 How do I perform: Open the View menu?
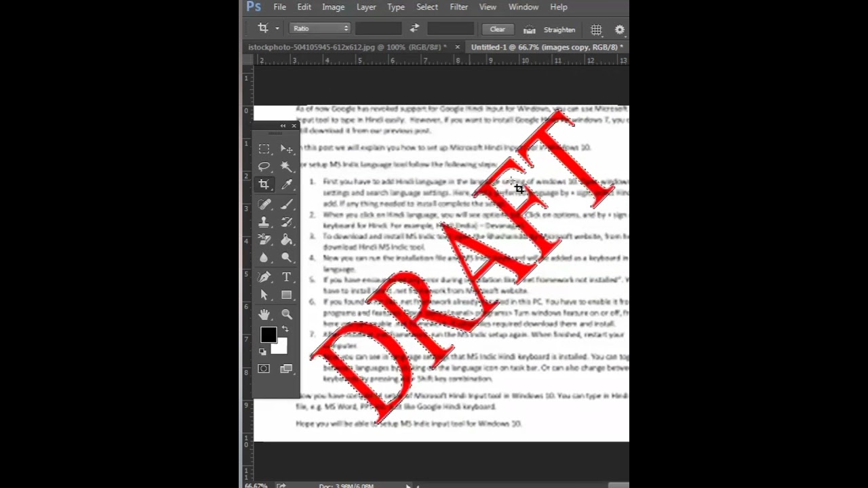pos(488,7)
